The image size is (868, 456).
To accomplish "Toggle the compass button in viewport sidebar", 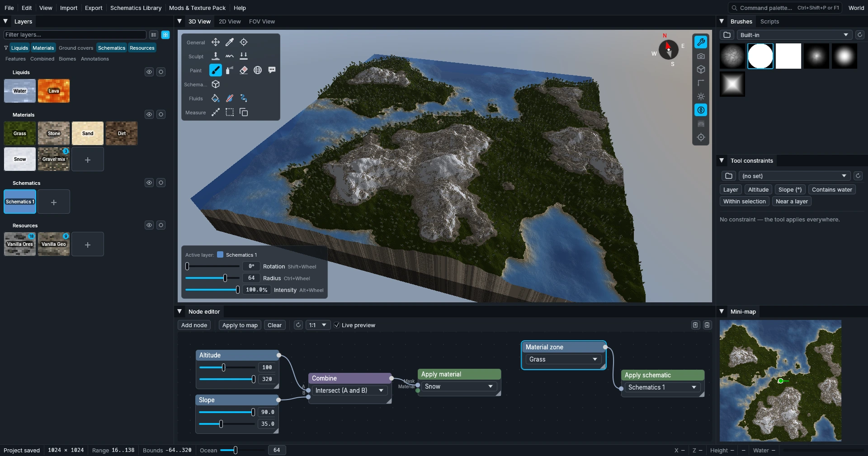I will [701, 110].
